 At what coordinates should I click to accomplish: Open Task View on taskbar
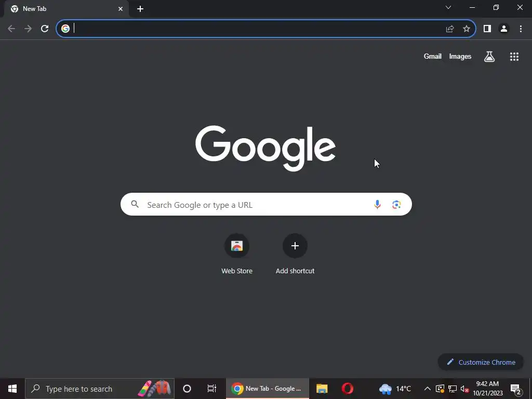212,389
